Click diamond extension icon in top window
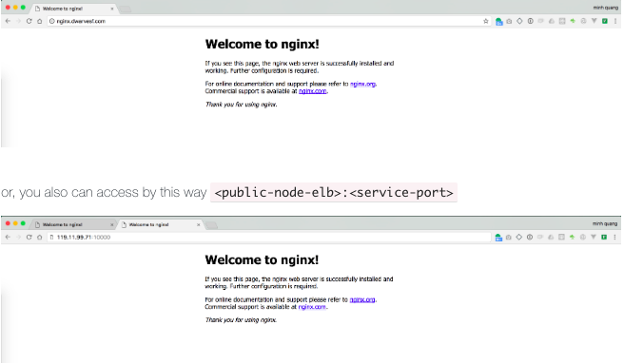Image resolution: width=624 pixels, height=364 pixels. coord(519,21)
